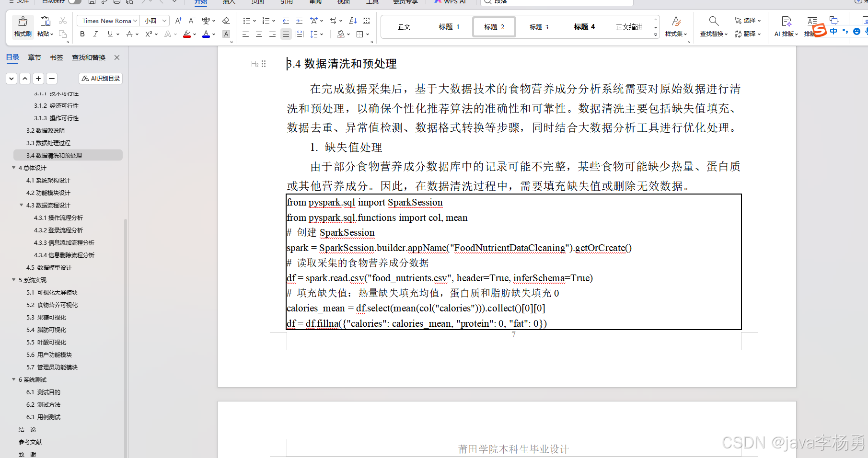Apply the blue font color

tap(206, 34)
